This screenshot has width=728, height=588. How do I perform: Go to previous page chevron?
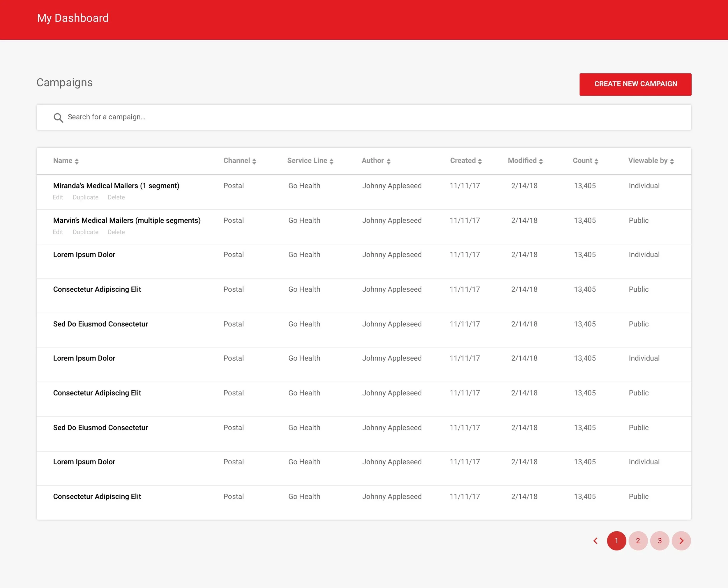pyautogui.click(x=595, y=541)
